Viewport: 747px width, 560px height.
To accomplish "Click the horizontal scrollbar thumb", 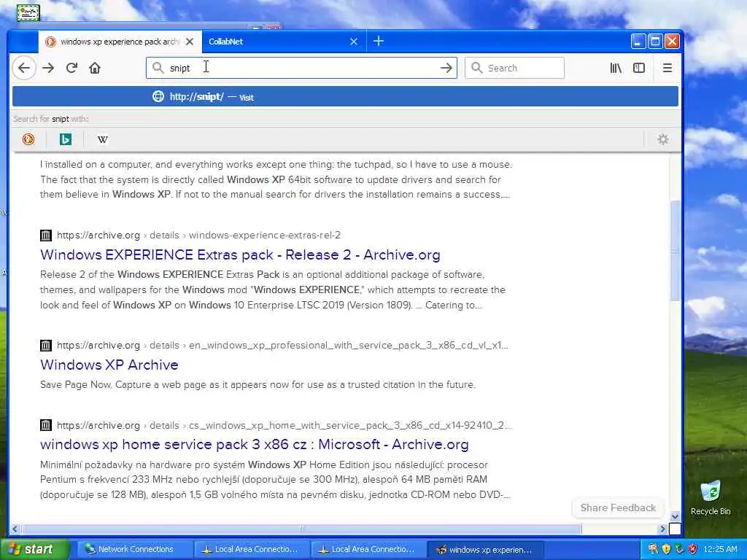I will (301, 529).
